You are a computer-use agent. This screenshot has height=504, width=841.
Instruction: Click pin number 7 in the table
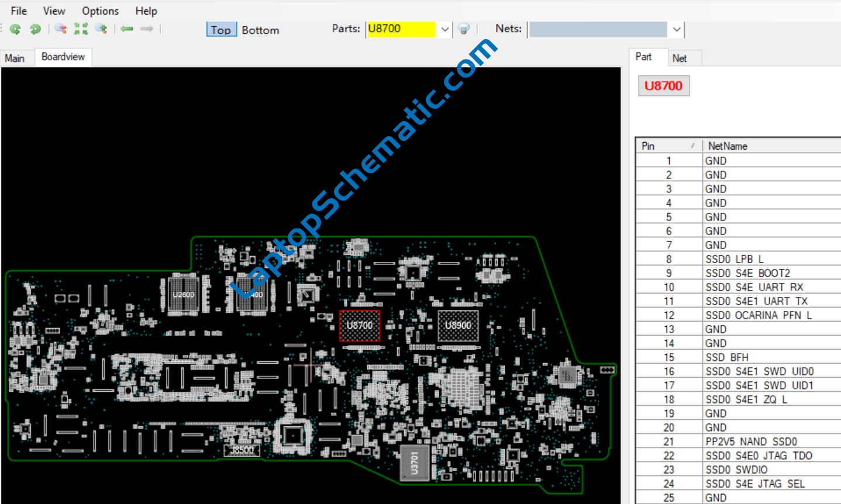pos(668,245)
